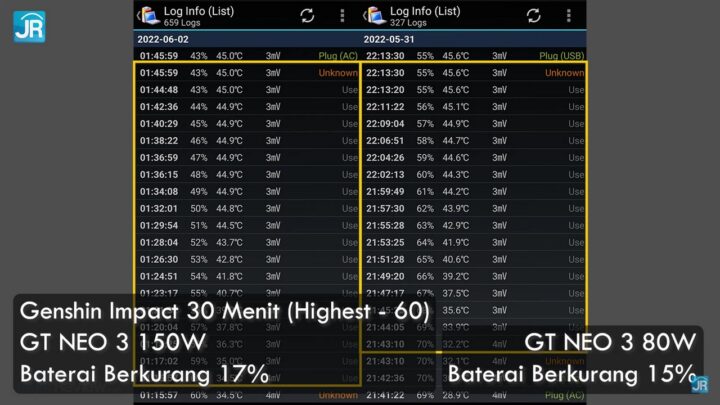Select the 01:38:22 log row at 46%
This screenshot has width=720, height=405.
click(246, 141)
